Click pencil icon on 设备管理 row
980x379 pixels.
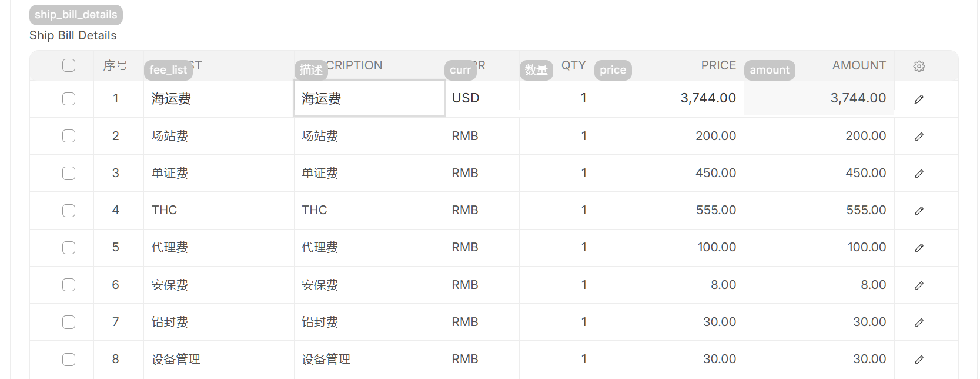coord(919,360)
